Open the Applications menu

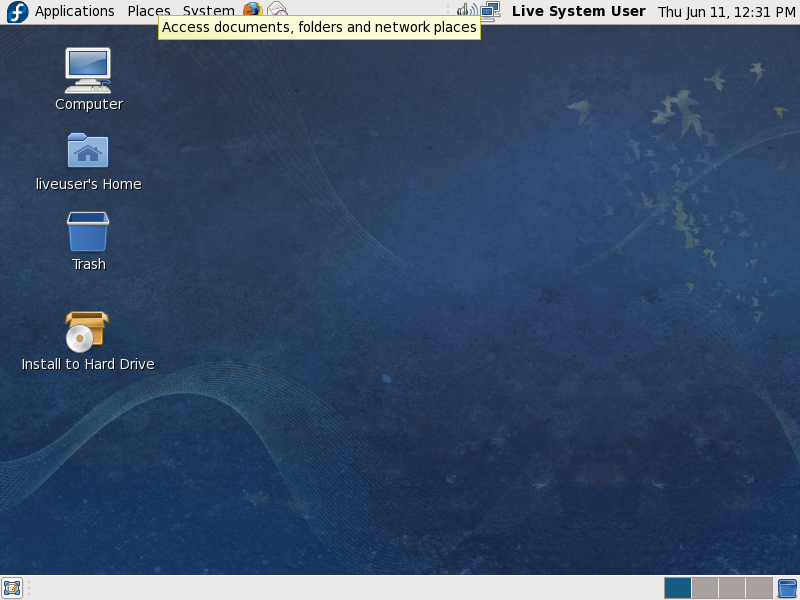point(74,11)
